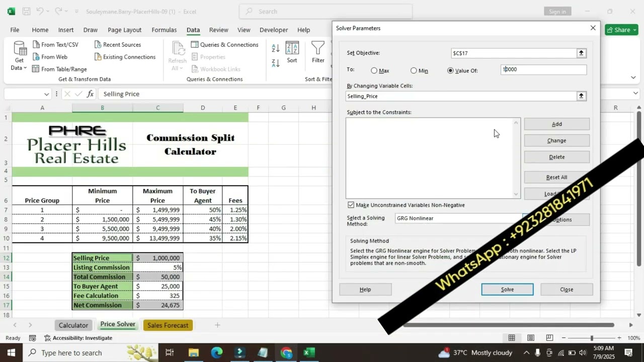
Task: Select the Calculator sheet tab
Action: point(73,325)
